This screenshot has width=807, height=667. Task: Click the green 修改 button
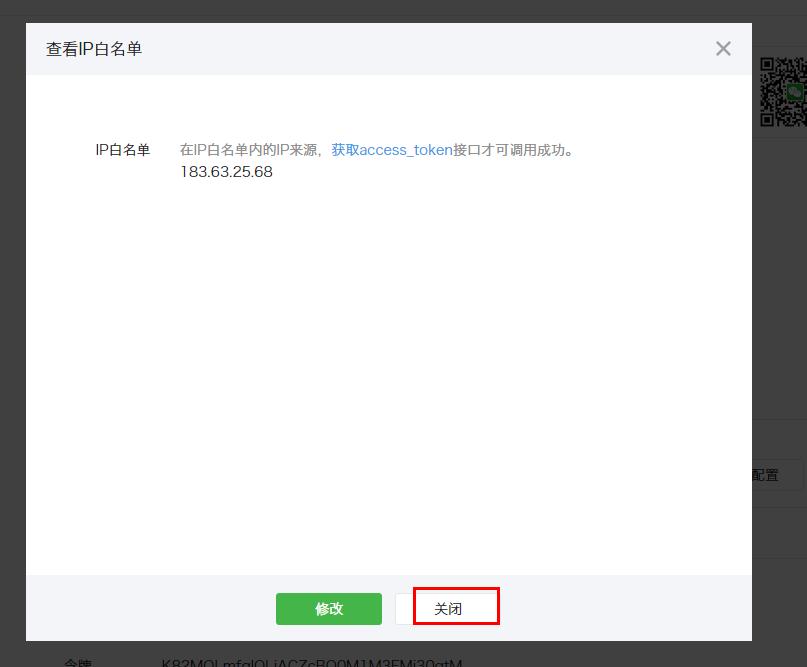[x=328, y=608]
